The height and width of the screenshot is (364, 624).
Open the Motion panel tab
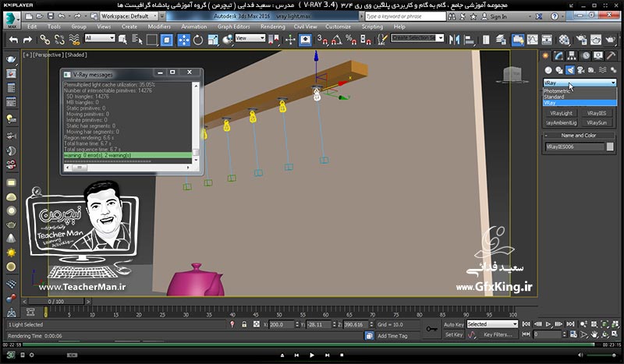tap(586, 56)
